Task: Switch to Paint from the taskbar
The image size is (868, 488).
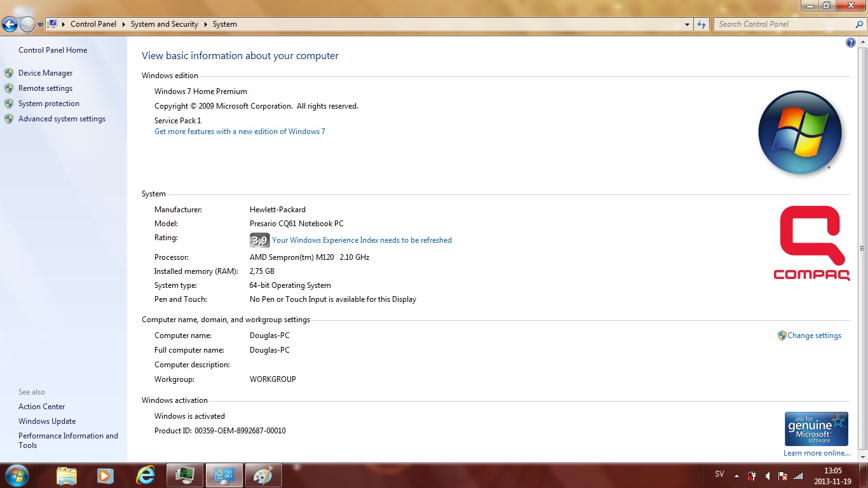Action: point(263,475)
